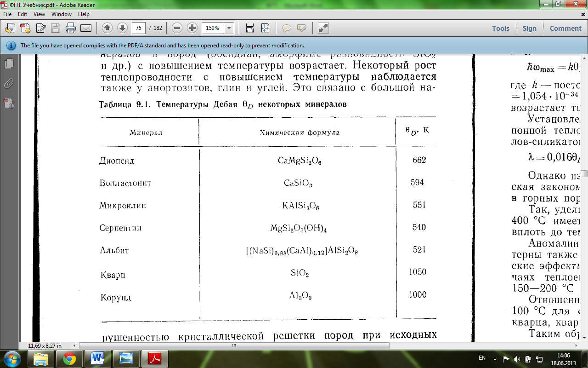Click the table cell 'Кварц'
Viewport: 588px width, 368px height.
point(113,275)
